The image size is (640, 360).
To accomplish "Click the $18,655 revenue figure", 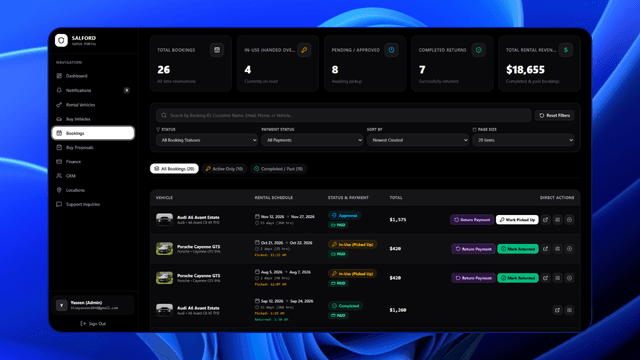I will (525, 70).
